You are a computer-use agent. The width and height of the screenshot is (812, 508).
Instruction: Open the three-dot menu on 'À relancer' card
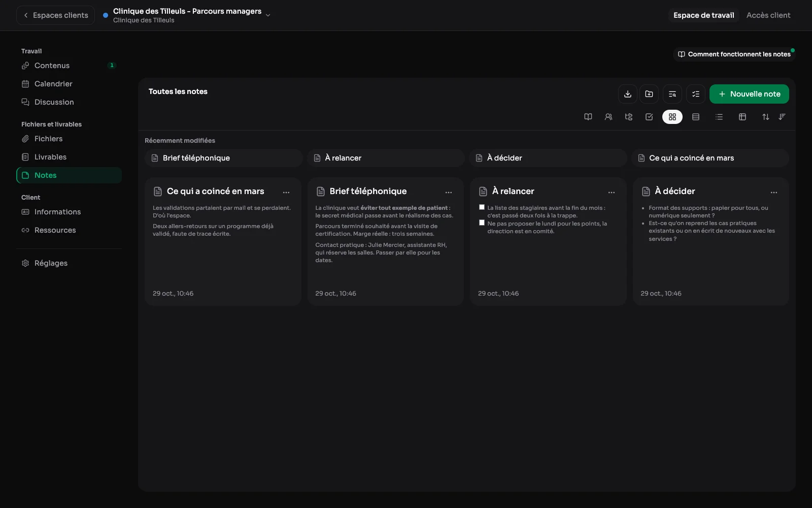coord(612,193)
